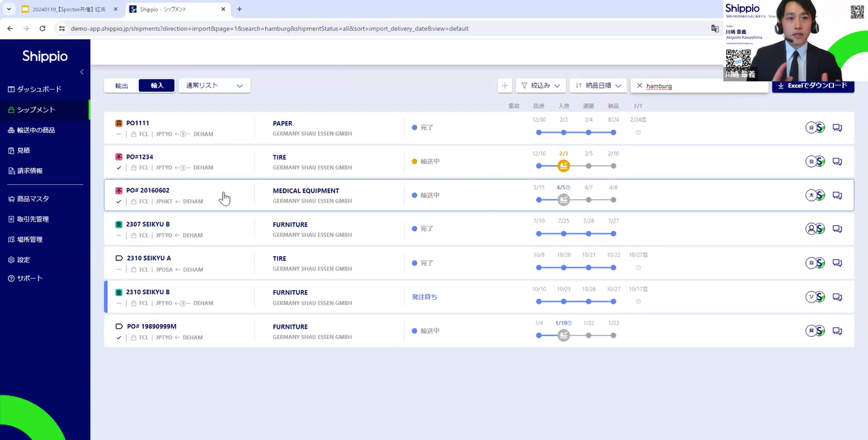This screenshot has width=868, height=440.
Task: Click the plus add button near filters
Action: click(x=505, y=85)
